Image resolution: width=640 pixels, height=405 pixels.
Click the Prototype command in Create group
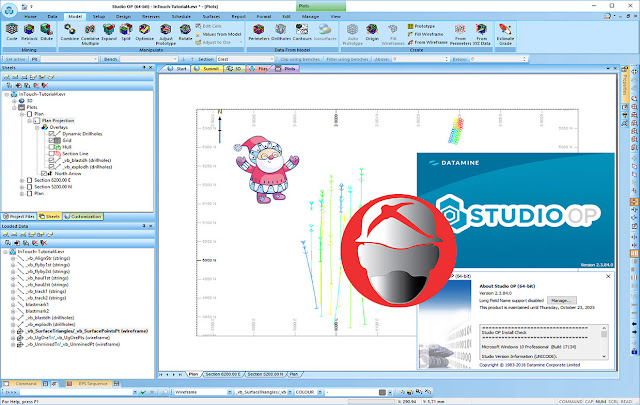(x=421, y=26)
